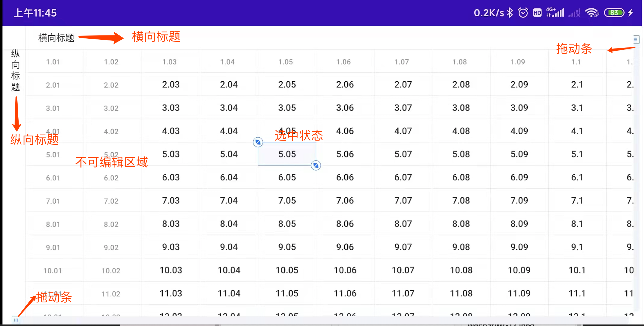This screenshot has width=644, height=326.
Task: Tap the Bluetooth status icon
Action: tap(510, 13)
